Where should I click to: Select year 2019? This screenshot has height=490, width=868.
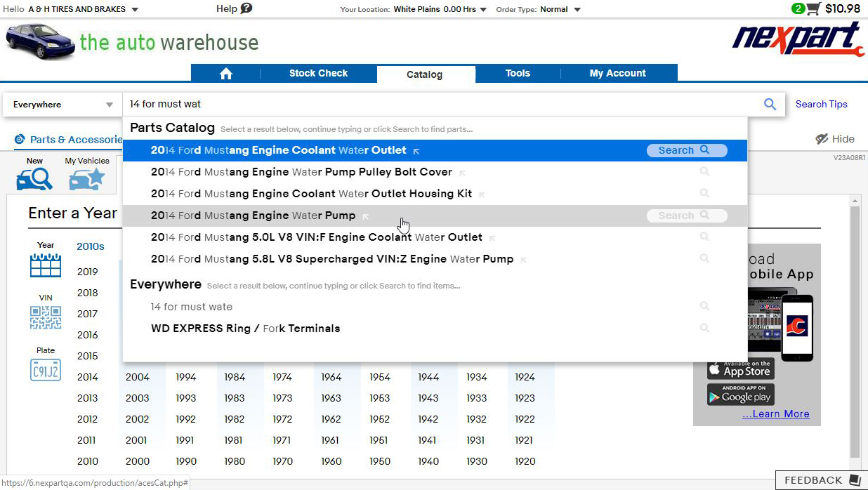pos(88,272)
